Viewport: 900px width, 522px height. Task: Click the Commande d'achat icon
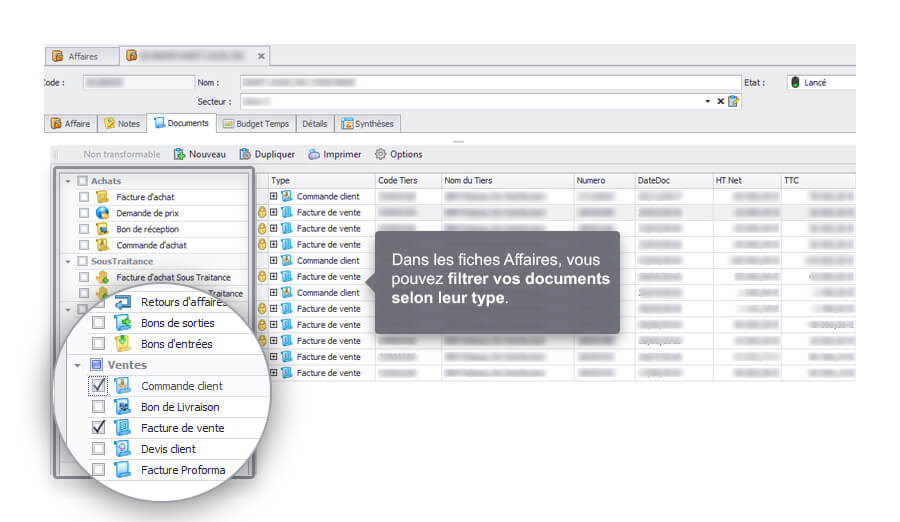pos(102,245)
